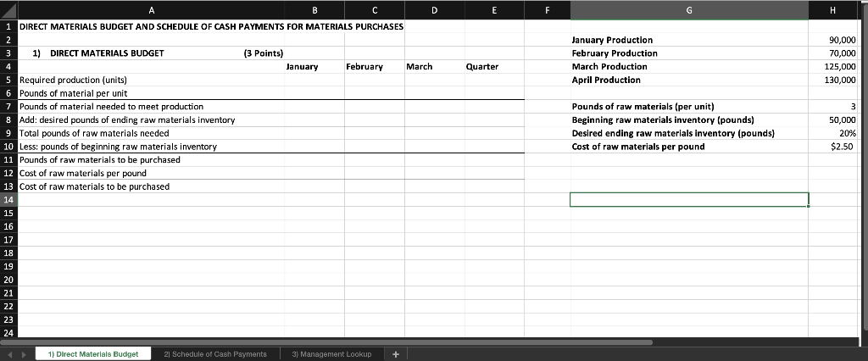Select the pounds-per-unit value 3 cell

(x=834, y=106)
